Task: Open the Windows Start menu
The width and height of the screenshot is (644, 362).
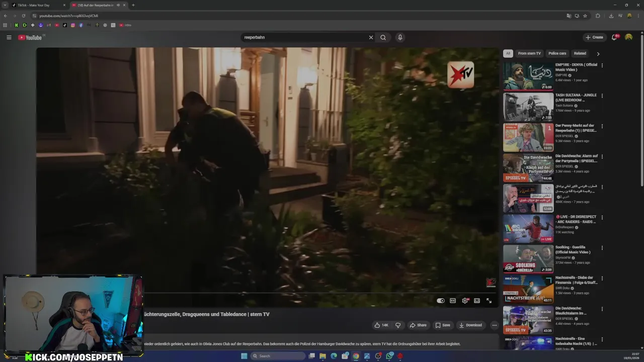Action: tap(244, 356)
